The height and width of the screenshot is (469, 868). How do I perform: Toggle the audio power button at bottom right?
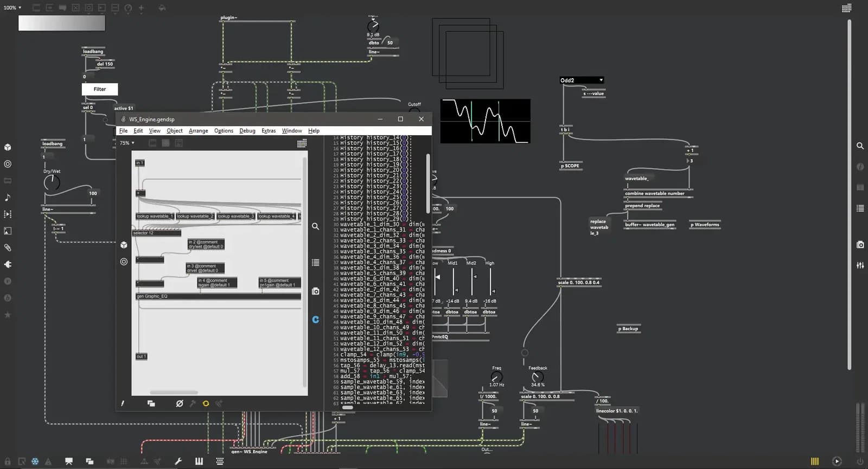[x=860, y=461]
